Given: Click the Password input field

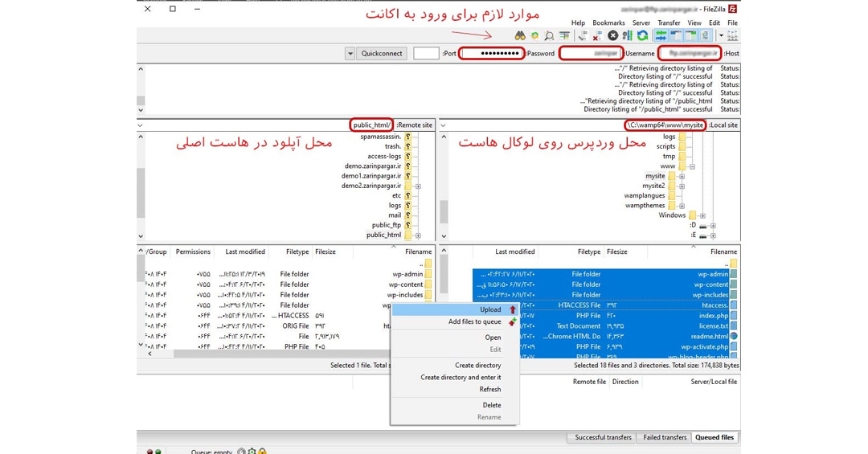Looking at the screenshot, I should tap(491, 53).
